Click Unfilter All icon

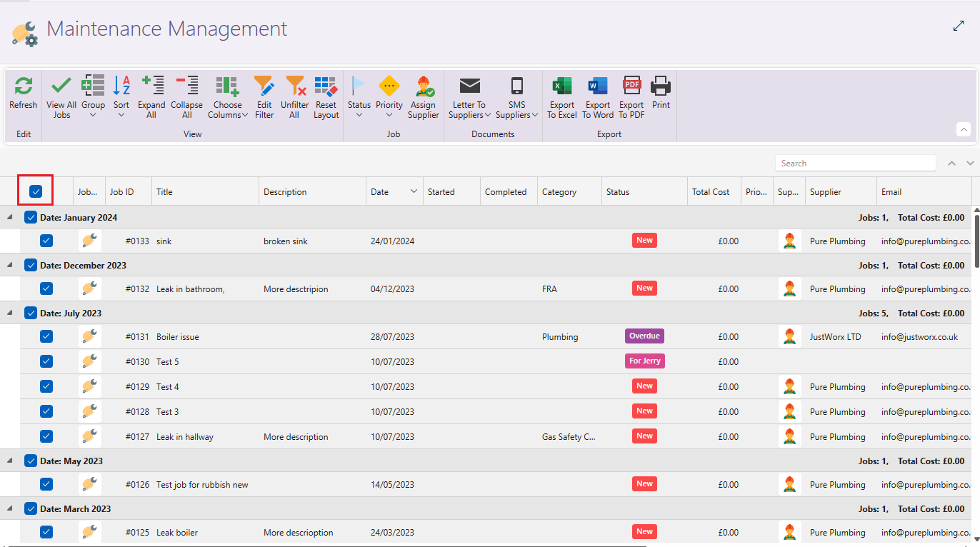pyautogui.click(x=295, y=86)
